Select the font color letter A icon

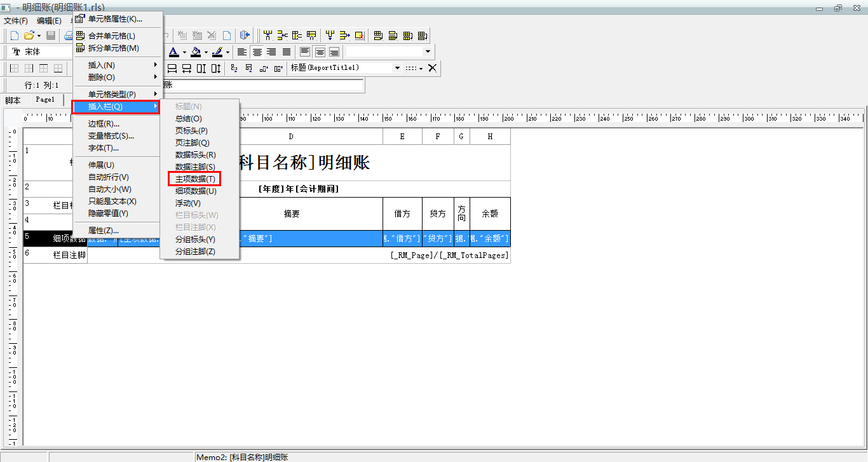click(173, 52)
